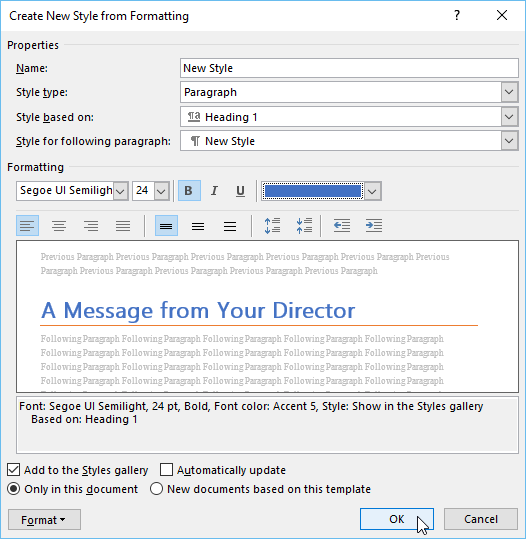Viewport: 526px width, 539px height.
Task: Open the Format menu button
Action: pos(44,519)
